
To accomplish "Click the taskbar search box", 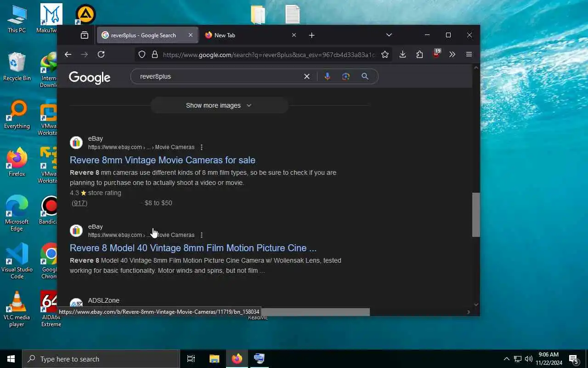I will (x=101, y=359).
